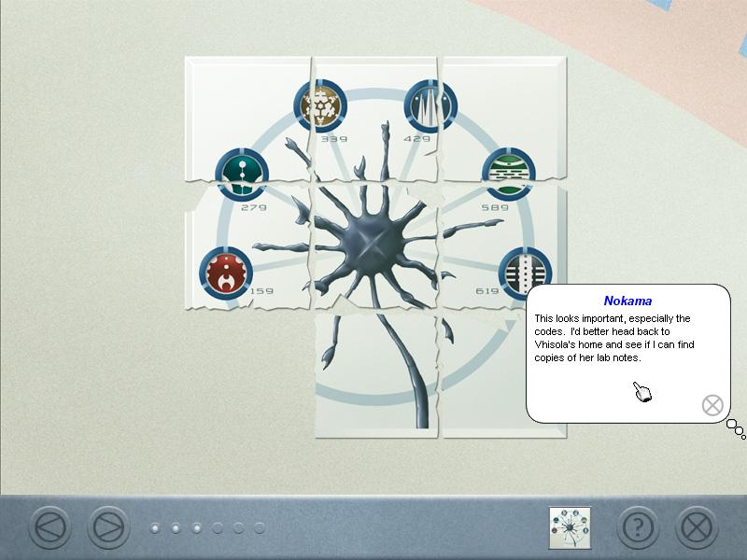Screen dimensions: 747x560
Task: Open help with the question mark button
Action: (638, 527)
